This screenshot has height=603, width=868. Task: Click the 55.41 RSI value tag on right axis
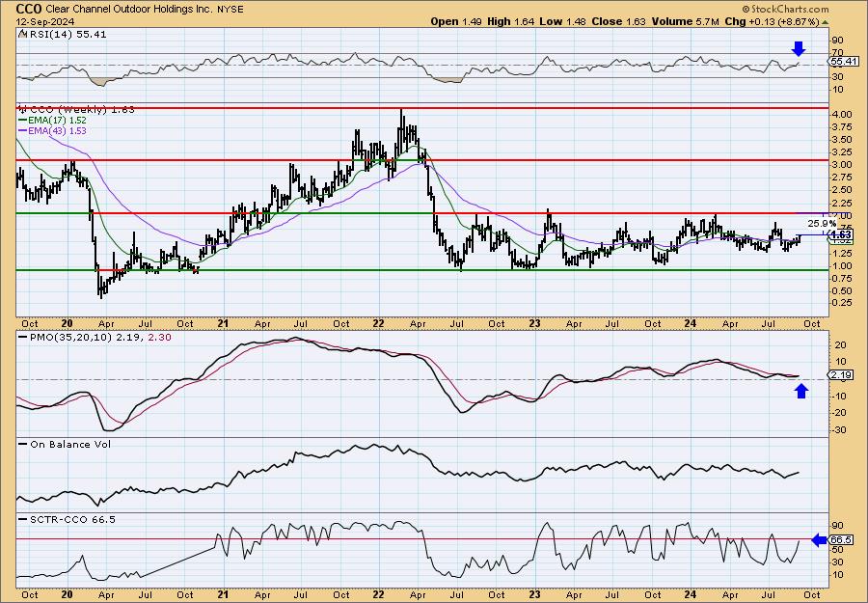pos(844,62)
